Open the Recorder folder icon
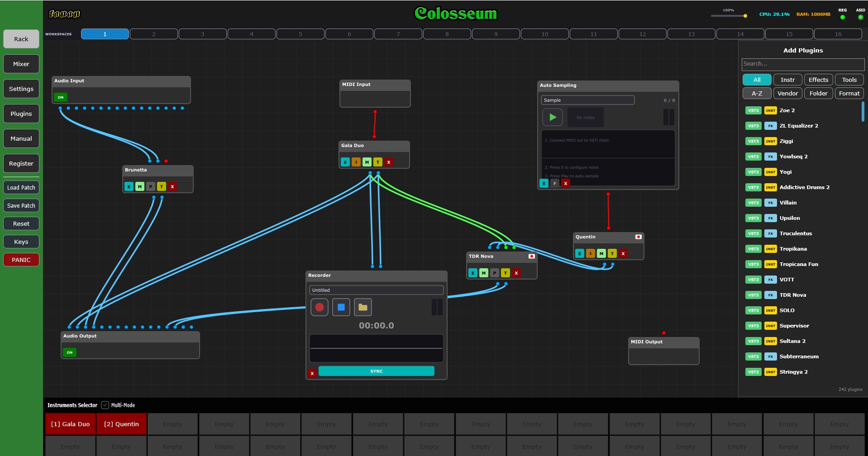The width and height of the screenshot is (868, 456). (x=362, y=308)
